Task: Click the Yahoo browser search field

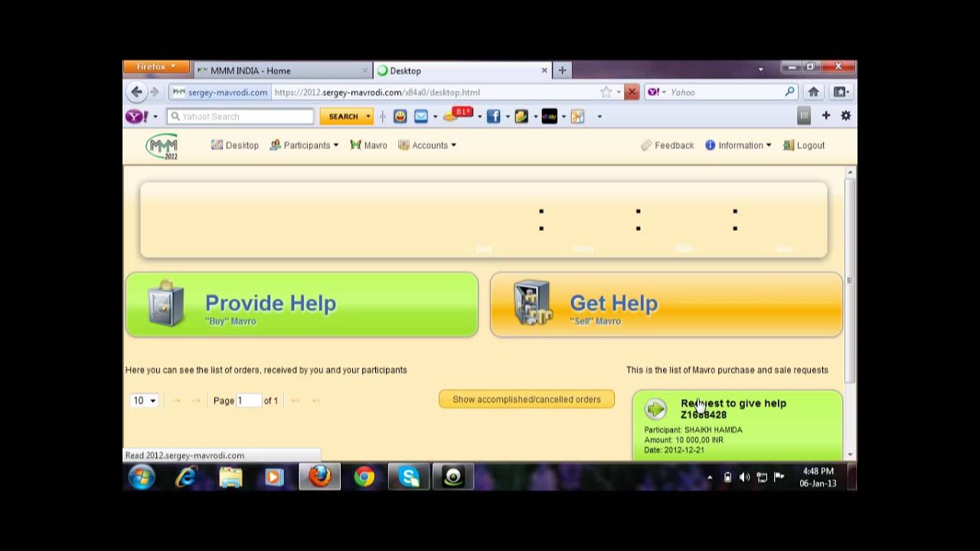Action: pyautogui.click(x=726, y=92)
